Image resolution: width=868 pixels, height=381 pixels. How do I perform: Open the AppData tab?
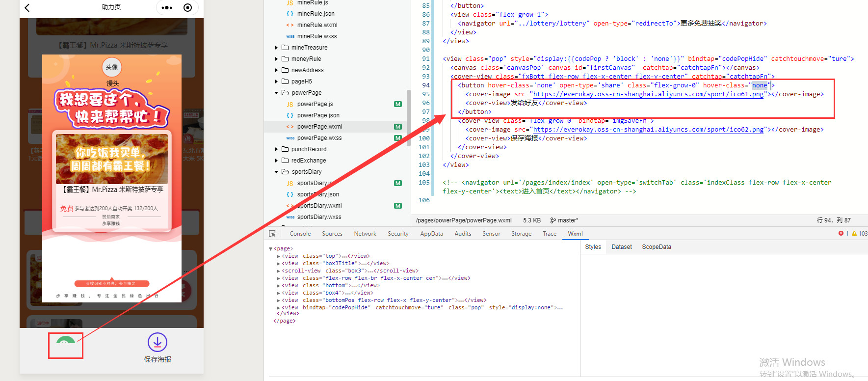click(x=431, y=234)
